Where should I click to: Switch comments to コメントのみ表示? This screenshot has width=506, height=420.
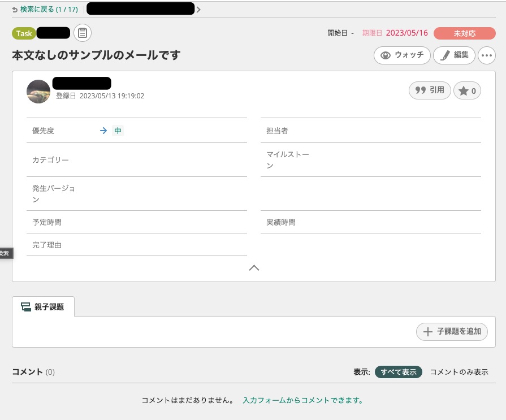click(x=459, y=372)
